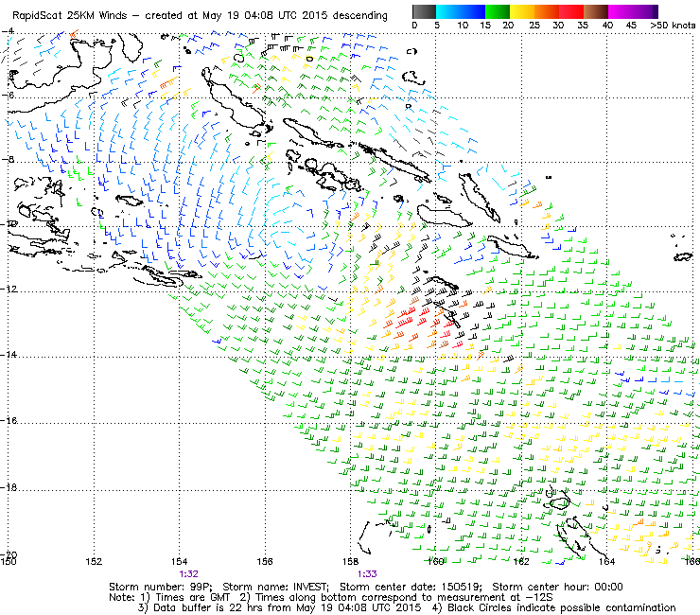
Task: Click the 'RapidScat 25KM Winds' title text
Action: tap(70, 15)
